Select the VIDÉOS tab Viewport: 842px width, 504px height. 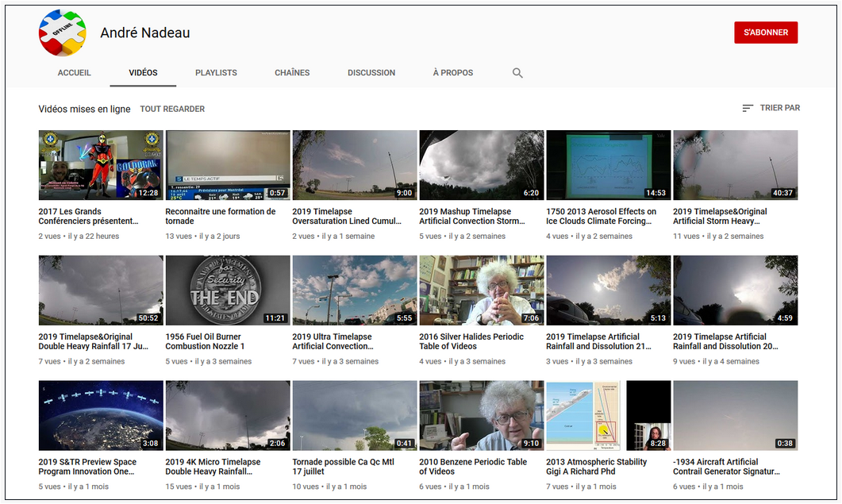coord(143,72)
